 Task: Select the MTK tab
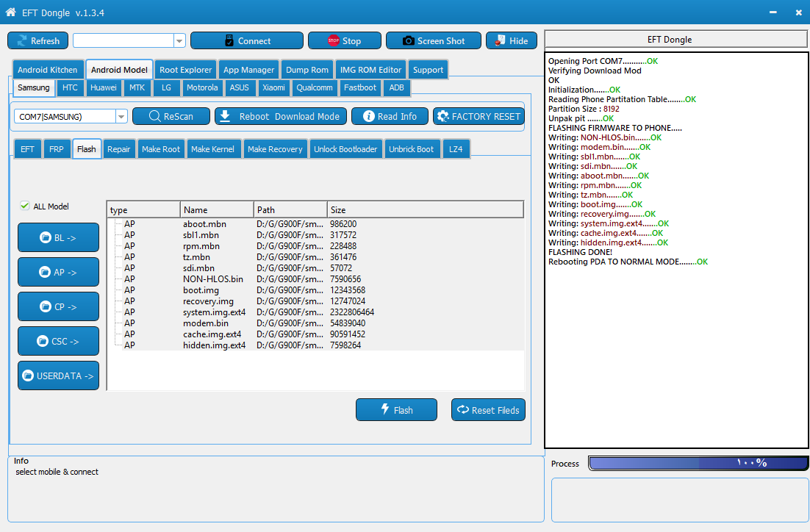137,87
